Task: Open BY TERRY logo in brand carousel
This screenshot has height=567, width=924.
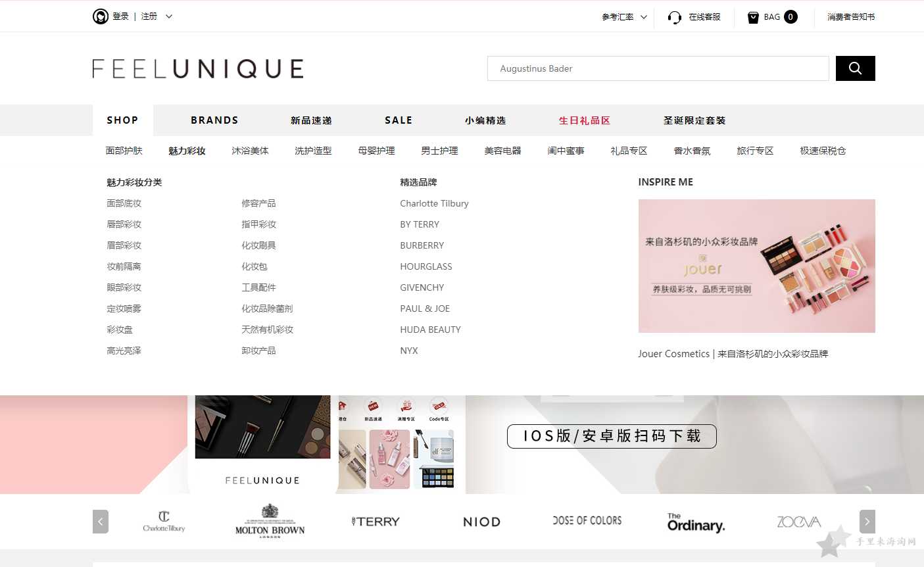Action: point(376,522)
